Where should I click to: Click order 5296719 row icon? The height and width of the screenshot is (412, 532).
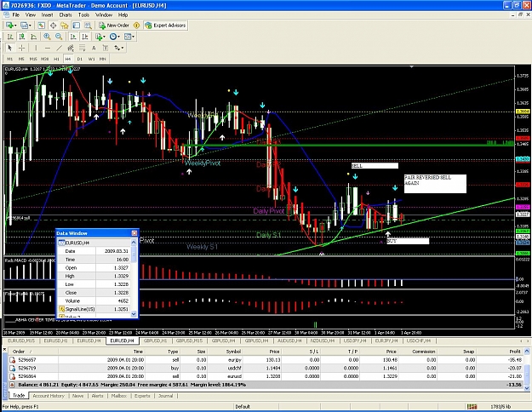click(x=12, y=368)
